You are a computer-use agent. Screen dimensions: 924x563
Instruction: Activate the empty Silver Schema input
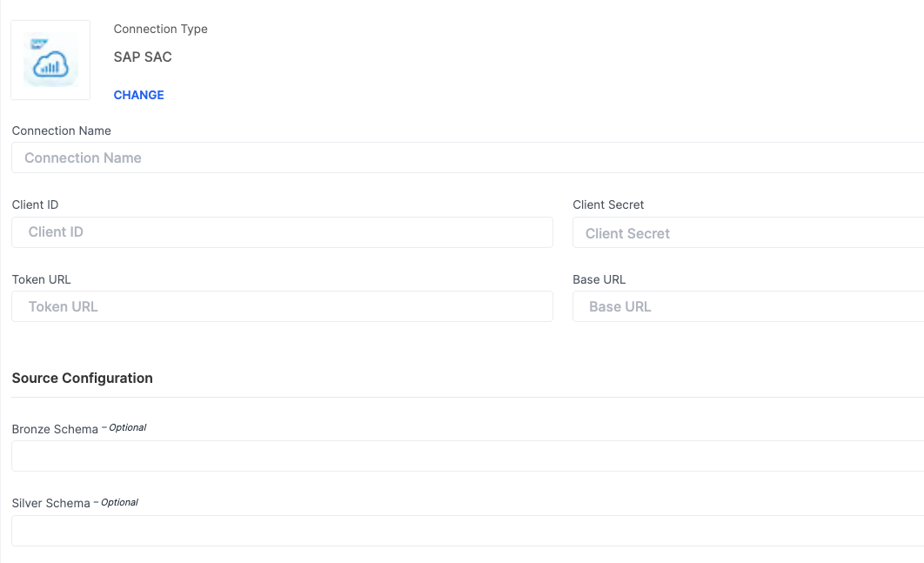tap(468, 531)
